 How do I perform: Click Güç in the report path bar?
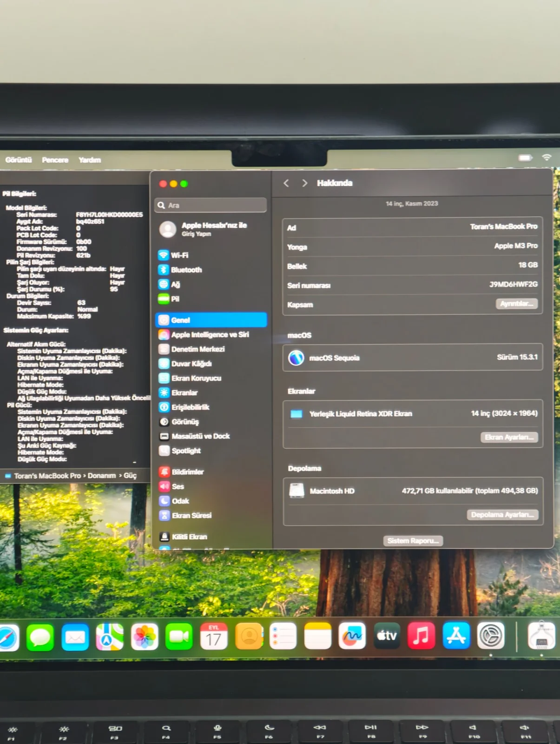click(x=130, y=476)
